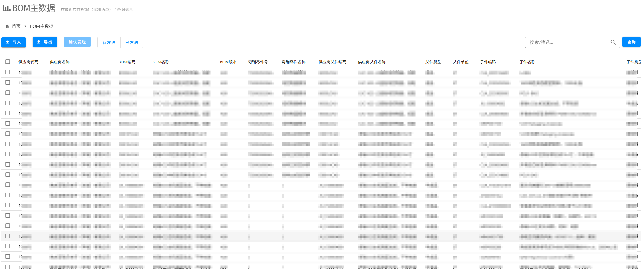
Task: Switch to the 待发送 tab
Action: click(109, 42)
